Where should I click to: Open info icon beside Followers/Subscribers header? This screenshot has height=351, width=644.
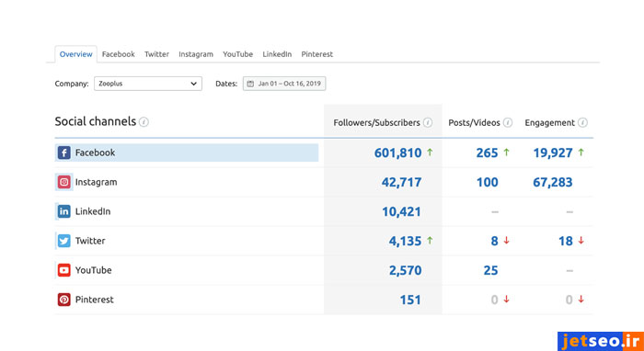click(428, 122)
